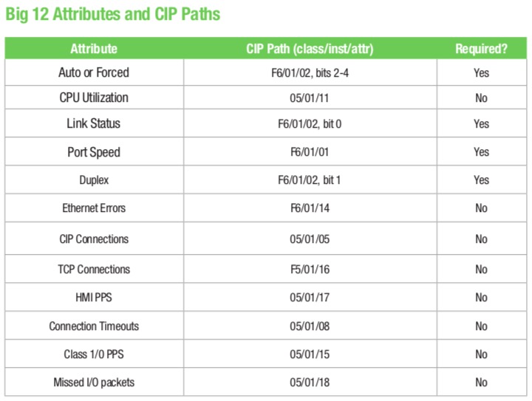Screen dimensions: 532x401
Task: Click the F6/01/02, bits 2-4 path
Action: pos(310,73)
